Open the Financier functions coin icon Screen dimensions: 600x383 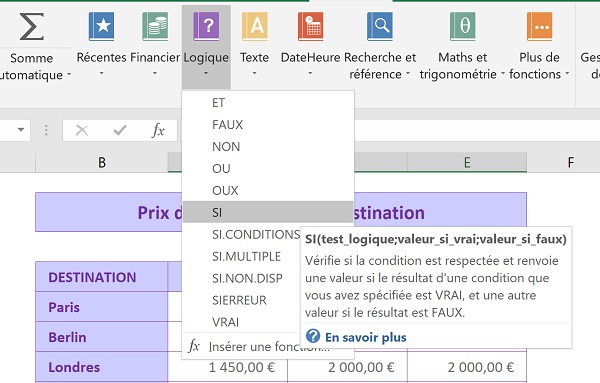coord(155,26)
